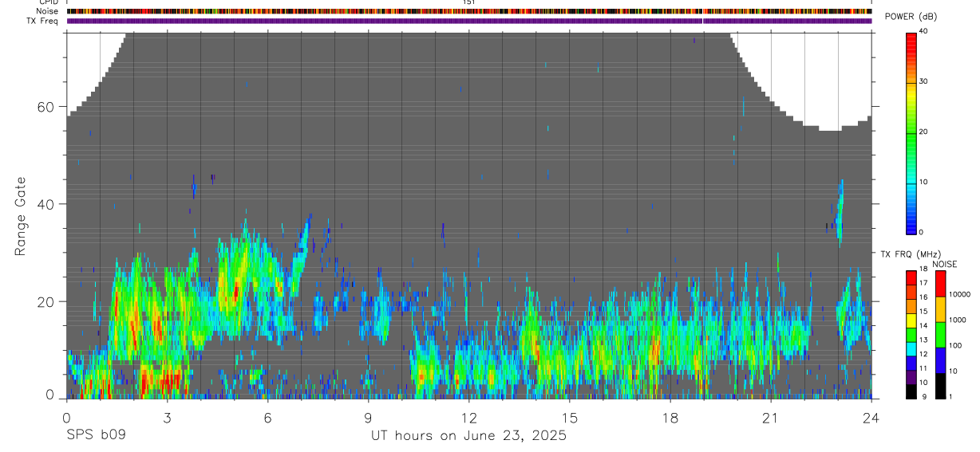
Task: Click the 12 tick on UT hours axis
Action: 469,419
